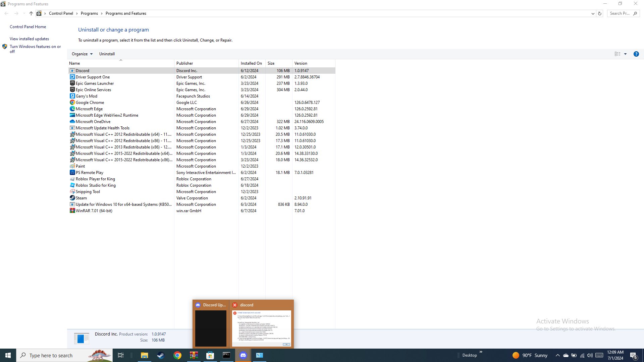Open Control Panel Home link

[x=28, y=27]
